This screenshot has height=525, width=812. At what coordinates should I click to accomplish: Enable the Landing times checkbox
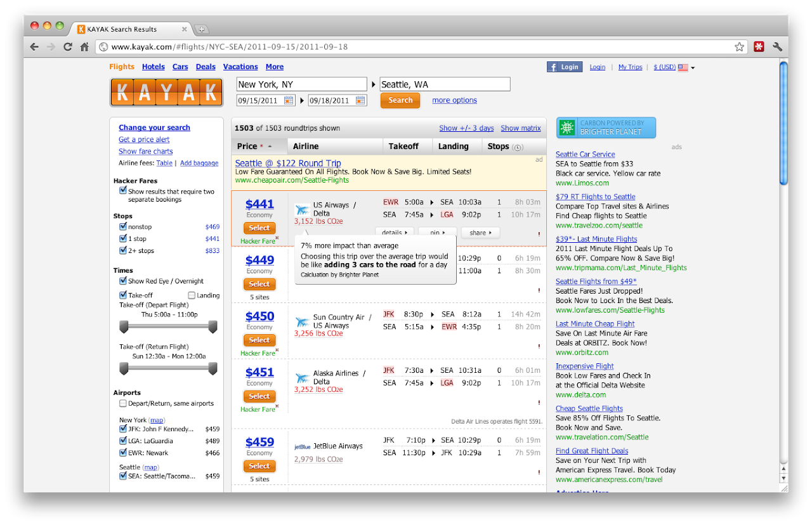[192, 295]
